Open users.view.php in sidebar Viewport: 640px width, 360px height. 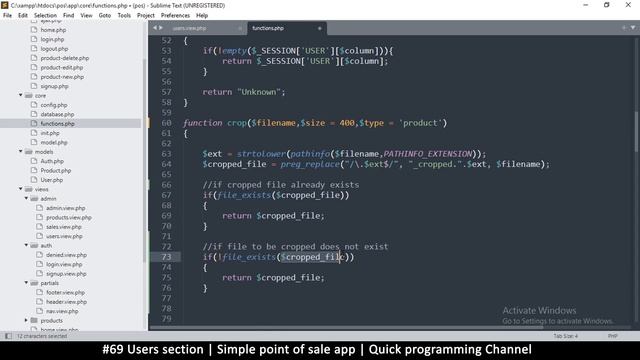[64, 236]
